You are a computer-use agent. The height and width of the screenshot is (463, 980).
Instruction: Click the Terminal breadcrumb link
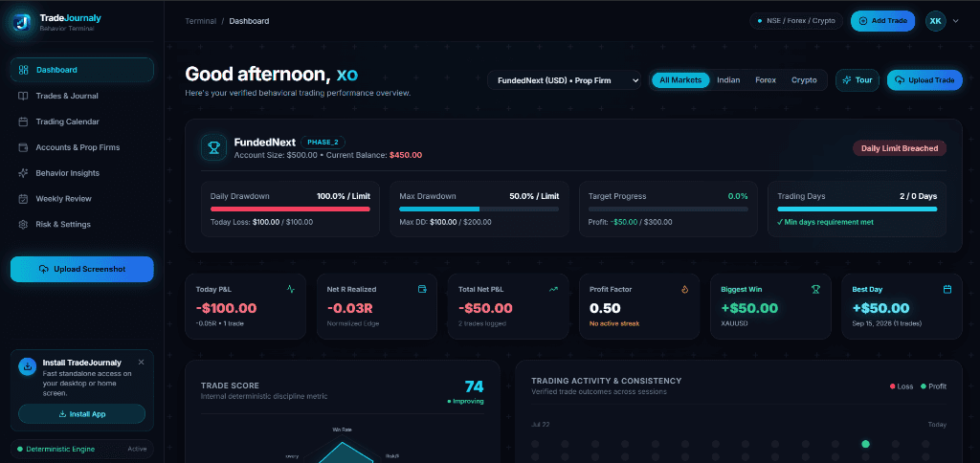201,21
